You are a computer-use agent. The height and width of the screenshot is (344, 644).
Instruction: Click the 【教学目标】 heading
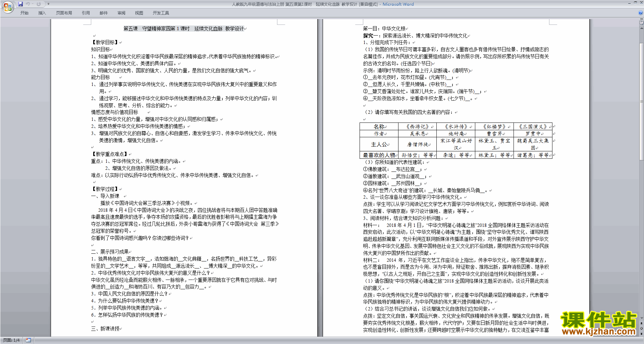(x=105, y=43)
